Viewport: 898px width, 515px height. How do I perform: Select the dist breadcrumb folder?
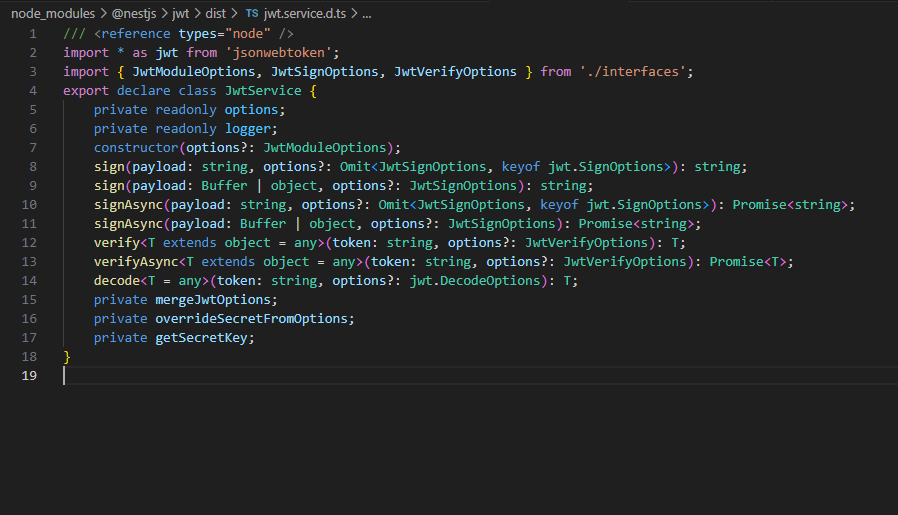(215, 14)
